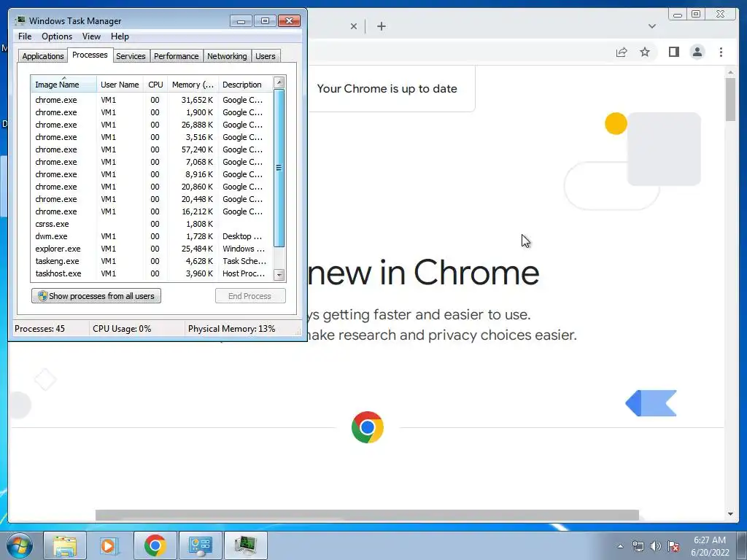
Task: Click the volume speaker tray icon
Action: point(656,546)
